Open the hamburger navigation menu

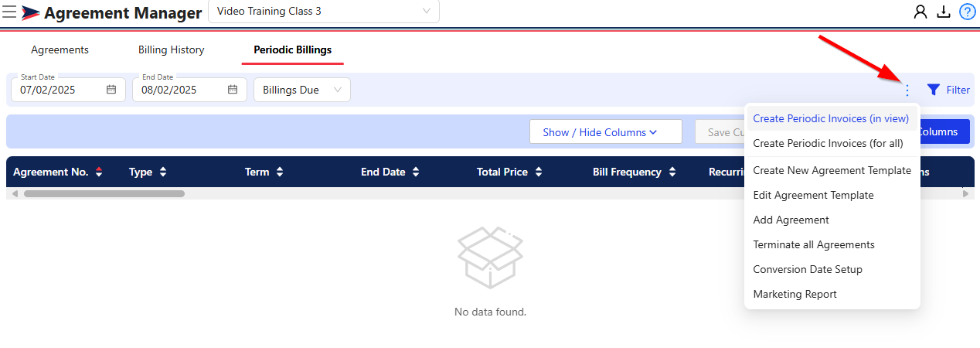tap(9, 12)
